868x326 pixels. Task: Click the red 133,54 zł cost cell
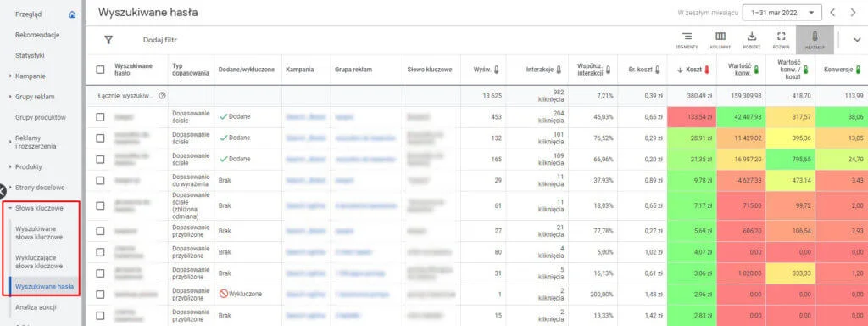[692, 117]
